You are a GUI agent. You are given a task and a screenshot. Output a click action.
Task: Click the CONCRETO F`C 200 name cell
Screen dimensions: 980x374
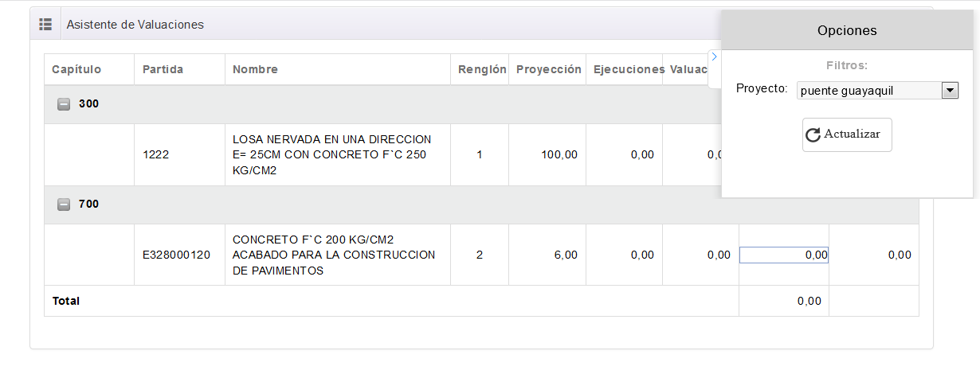(334, 255)
